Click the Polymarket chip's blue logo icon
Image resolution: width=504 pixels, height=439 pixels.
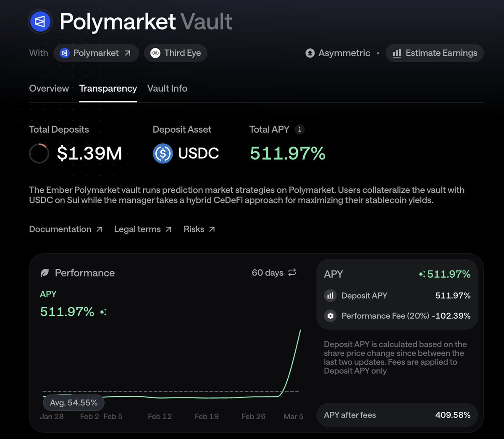pyautogui.click(x=65, y=53)
